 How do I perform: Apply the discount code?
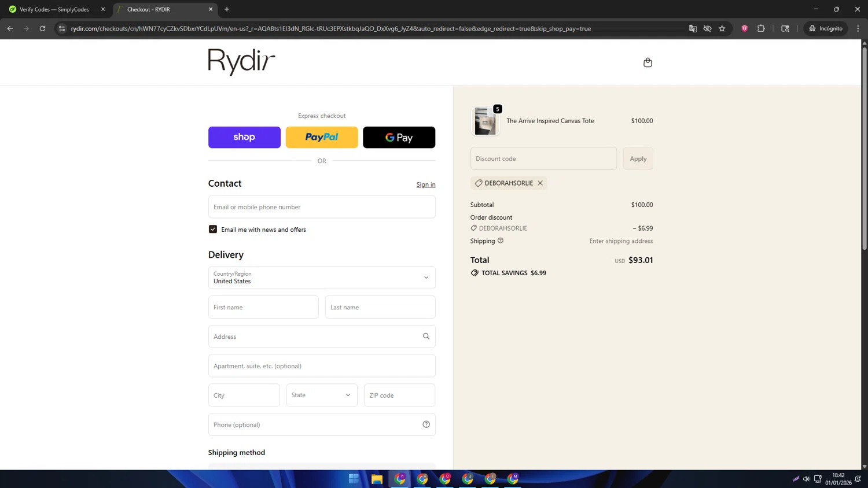[638, 158]
